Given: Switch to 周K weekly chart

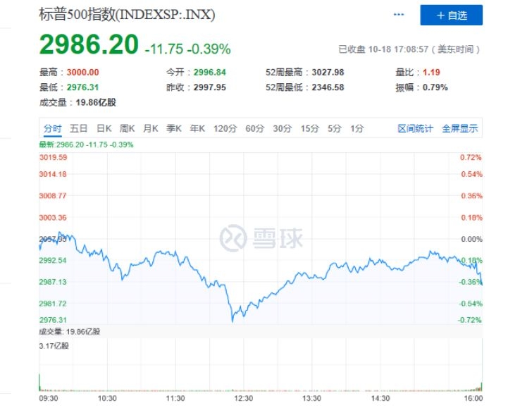Looking at the screenshot, I should coord(128,128).
